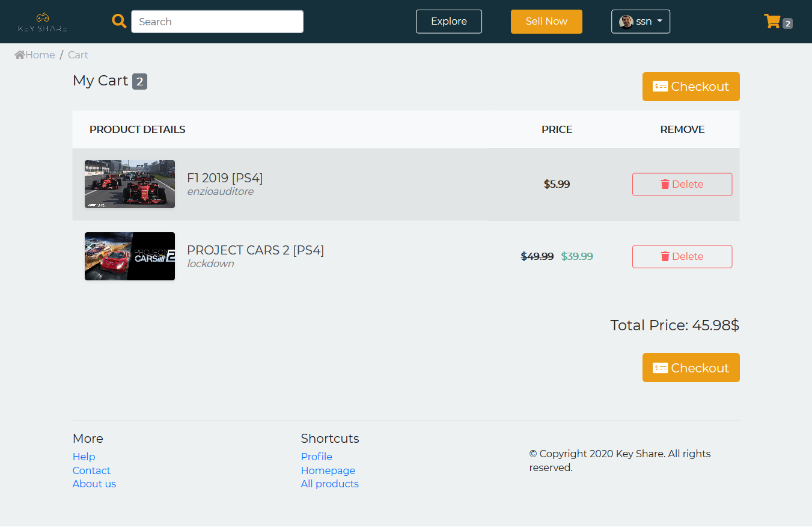Click the Total Price: 45.98$ text
Image resolution: width=812 pixels, height=527 pixels.
coord(675,325)
